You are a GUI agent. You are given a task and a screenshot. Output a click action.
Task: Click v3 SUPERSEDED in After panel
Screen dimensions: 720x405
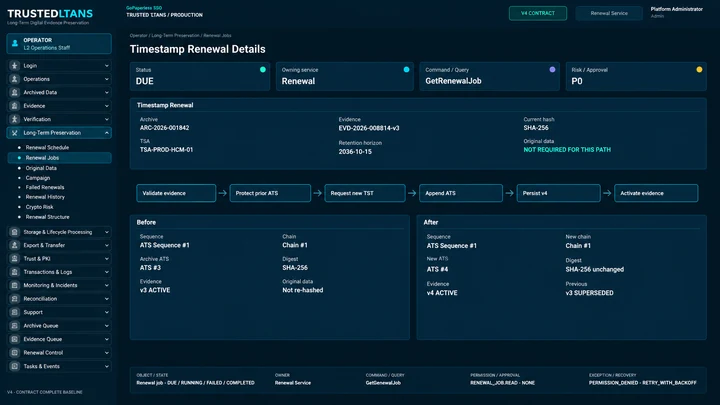pyautogui.click(x=589, y=293)
